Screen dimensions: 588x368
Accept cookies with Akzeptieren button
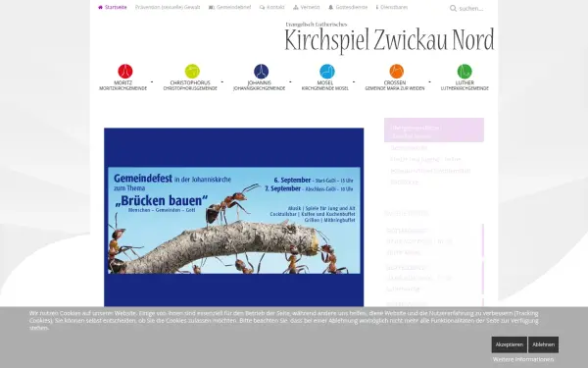coord(510,344)
